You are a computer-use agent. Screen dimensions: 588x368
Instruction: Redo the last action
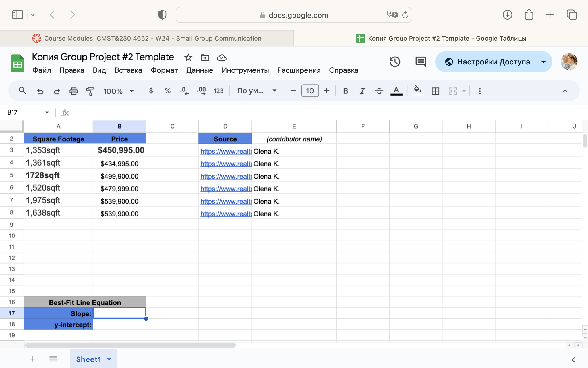[57, 91]
